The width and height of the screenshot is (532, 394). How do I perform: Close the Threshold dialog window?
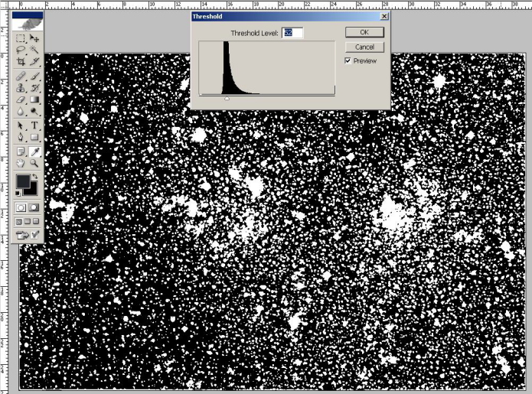click(384, 16)
